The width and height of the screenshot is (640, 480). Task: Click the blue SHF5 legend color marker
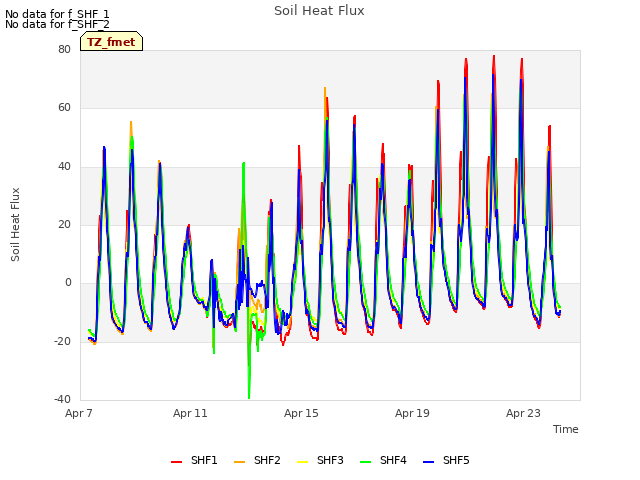(429, 462)
